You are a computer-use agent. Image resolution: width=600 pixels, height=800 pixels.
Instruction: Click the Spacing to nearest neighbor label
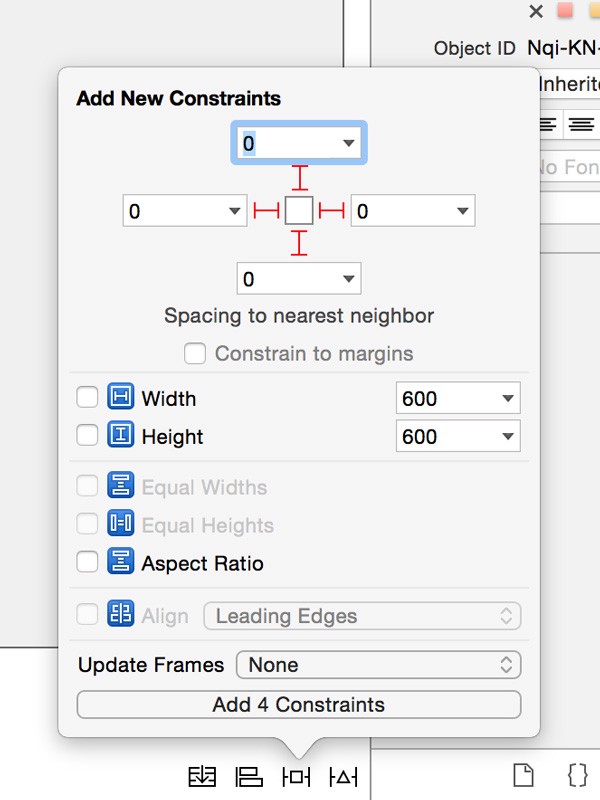pos(299,316)
